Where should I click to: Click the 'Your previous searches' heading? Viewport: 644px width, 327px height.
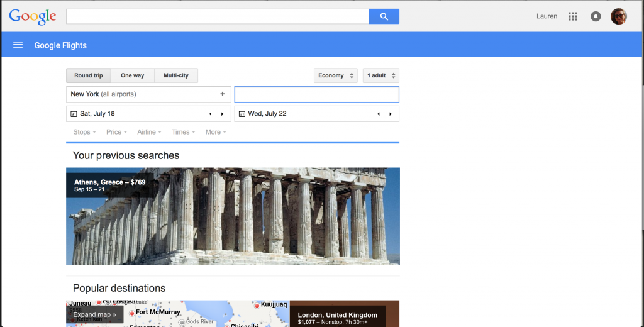126,155
